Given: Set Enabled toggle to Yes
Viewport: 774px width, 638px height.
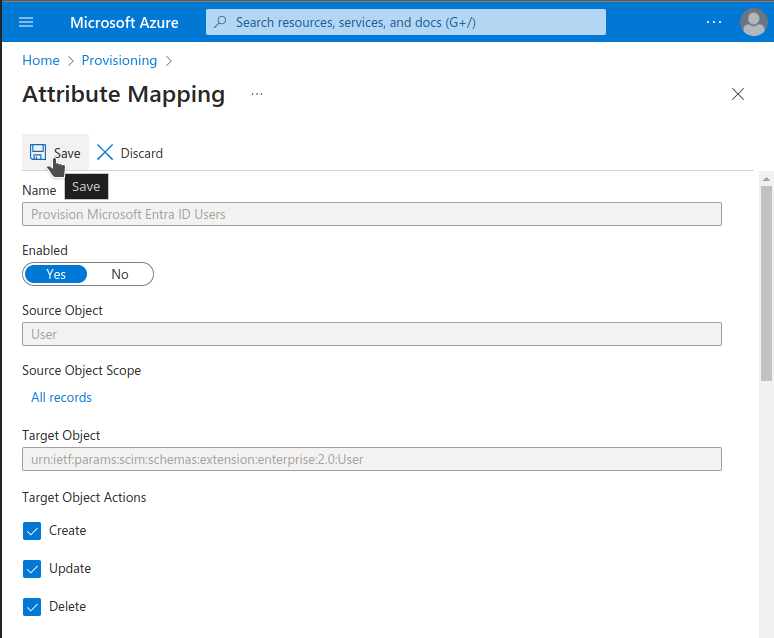Looking at the screenshot, I should tap(56, 274).
